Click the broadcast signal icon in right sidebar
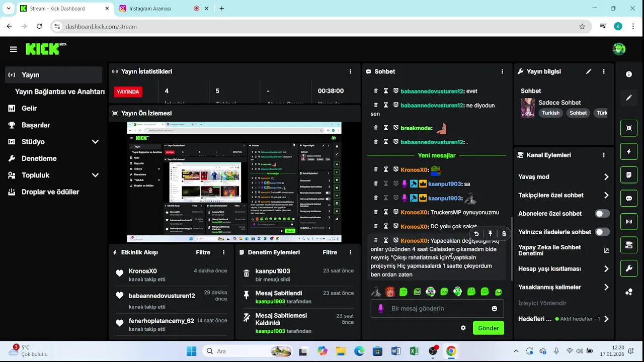This screenshot has height=362, width=644. pyautogui.click(x=629, y=222)
